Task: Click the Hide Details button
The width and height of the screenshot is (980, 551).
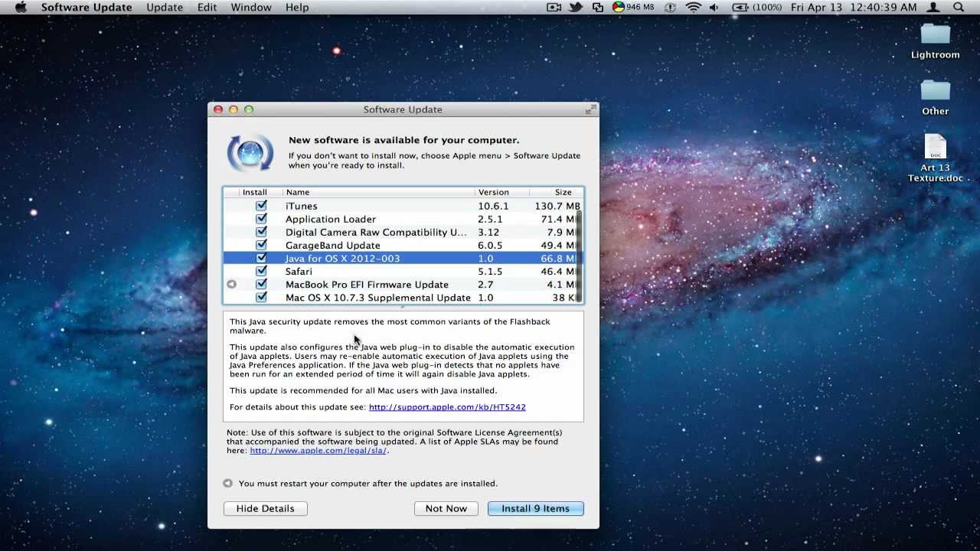Action: [x=265, y=508]
